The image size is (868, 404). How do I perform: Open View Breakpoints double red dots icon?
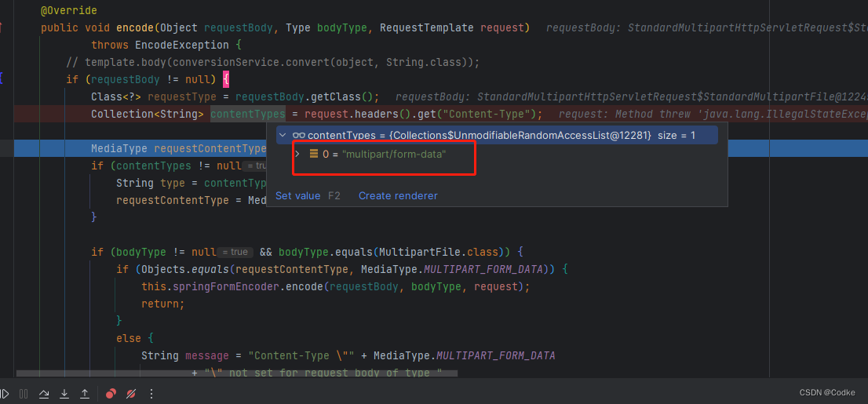(111, 394)
